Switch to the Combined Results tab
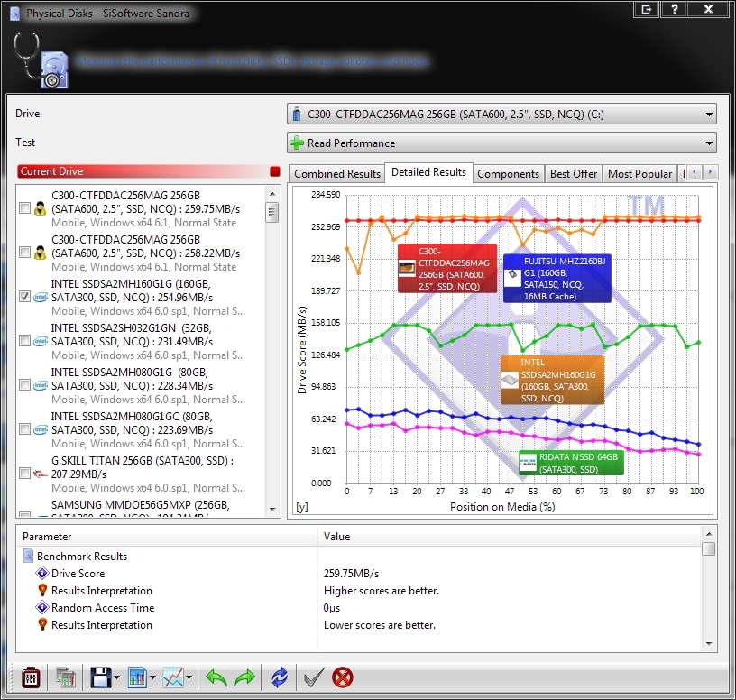The image size is (736, 700). click(337, 174)
